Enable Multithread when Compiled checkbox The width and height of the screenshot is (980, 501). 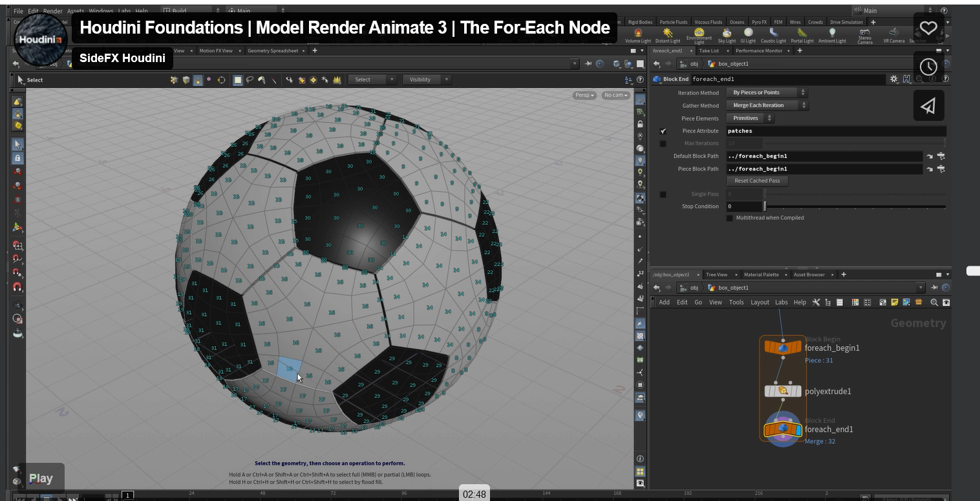(730, 218)
